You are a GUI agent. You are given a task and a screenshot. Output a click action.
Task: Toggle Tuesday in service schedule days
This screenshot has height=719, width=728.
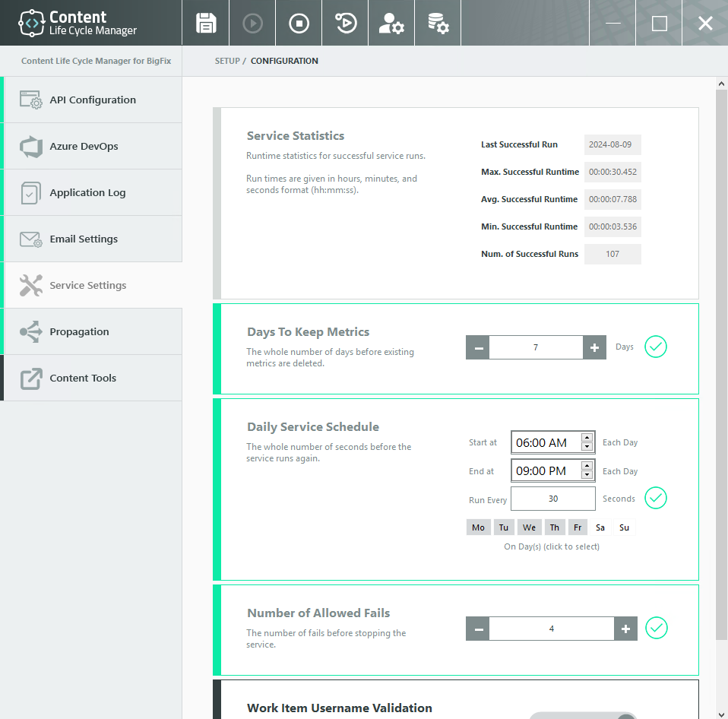[504, 527]
